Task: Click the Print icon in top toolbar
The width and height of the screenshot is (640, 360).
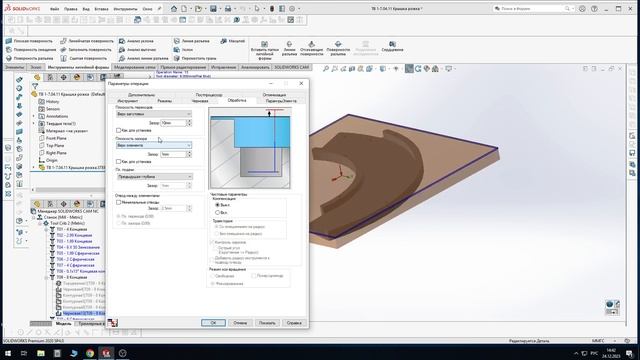Action: (228, 9)
